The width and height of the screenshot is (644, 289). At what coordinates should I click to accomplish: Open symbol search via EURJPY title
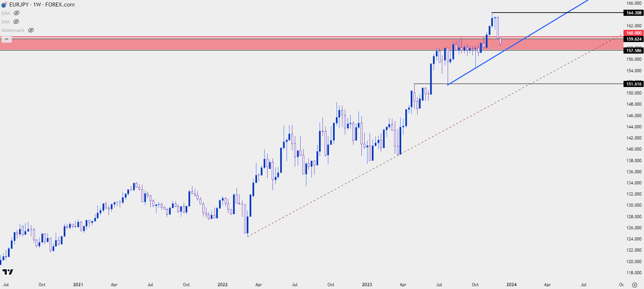19,5
